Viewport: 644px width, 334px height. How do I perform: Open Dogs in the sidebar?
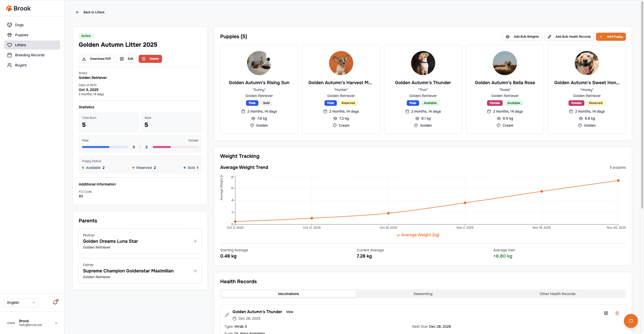19,25
